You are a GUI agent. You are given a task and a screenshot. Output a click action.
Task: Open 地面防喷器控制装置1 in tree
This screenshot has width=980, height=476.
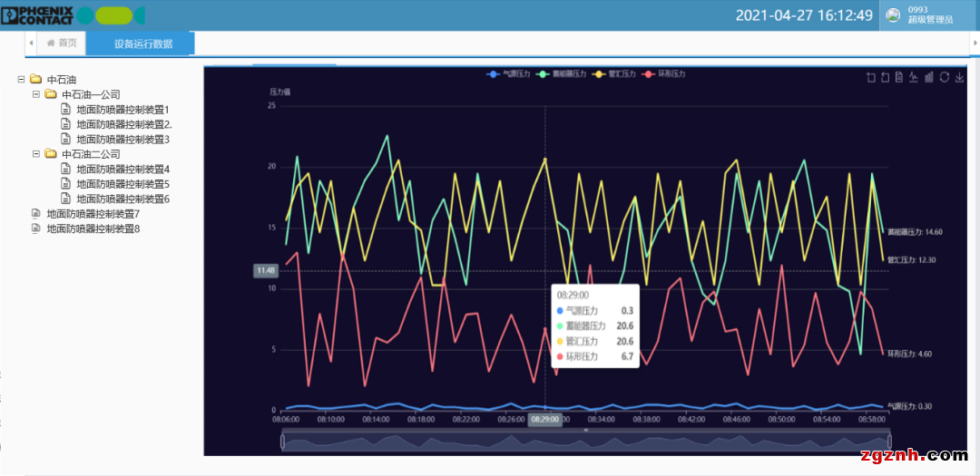pyautogui.click(x=123, y=110)
